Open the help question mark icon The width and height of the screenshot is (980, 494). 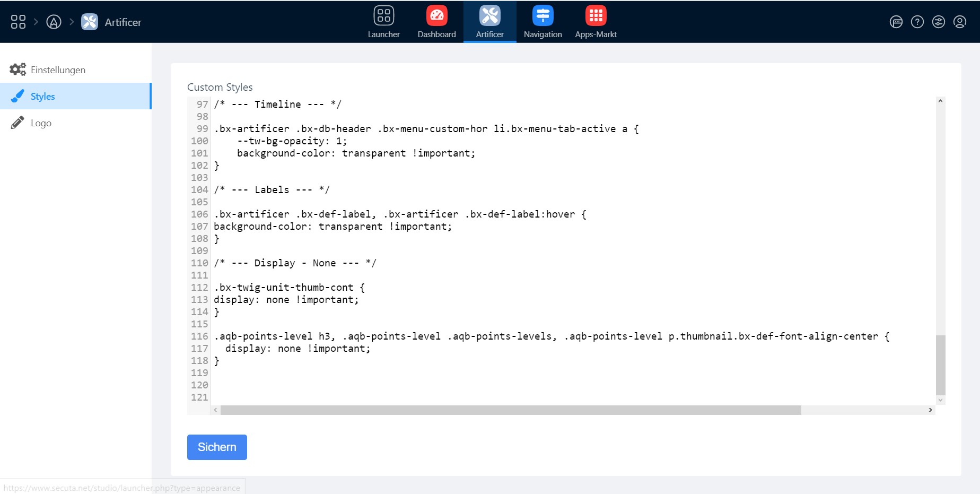click(917, 22)
